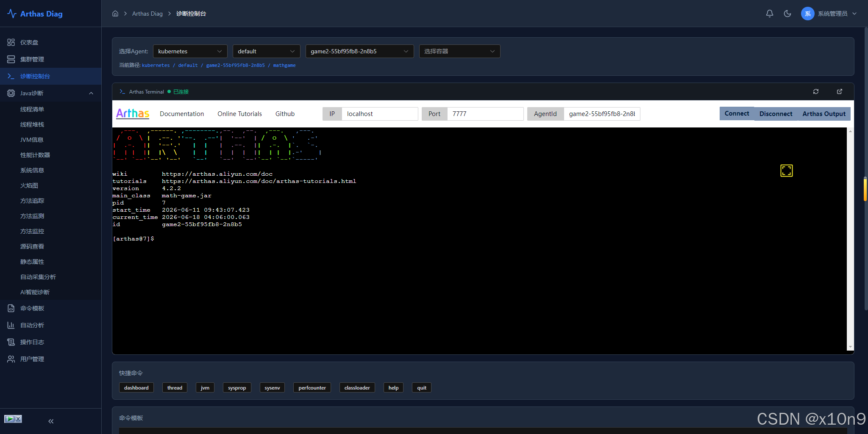868x434 pixels.
Task: Run the perfcounter quick command
Action: (312, 388)
